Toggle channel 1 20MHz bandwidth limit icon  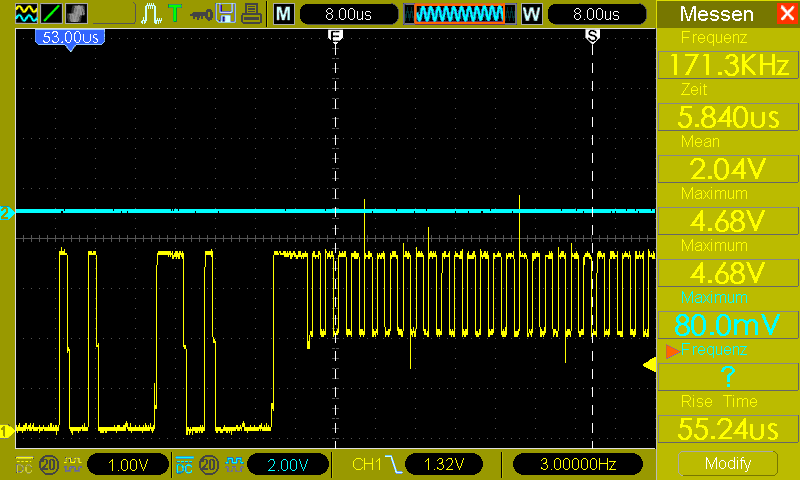coord(48,465)
